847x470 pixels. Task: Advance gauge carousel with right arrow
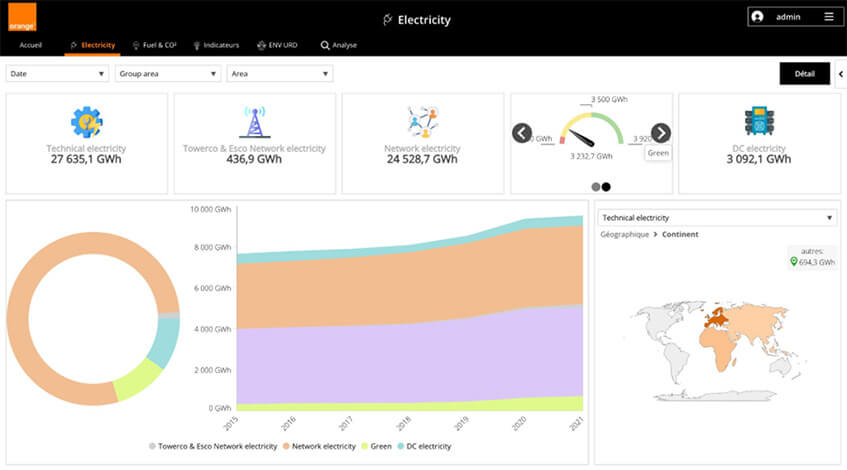pos(661,133)
